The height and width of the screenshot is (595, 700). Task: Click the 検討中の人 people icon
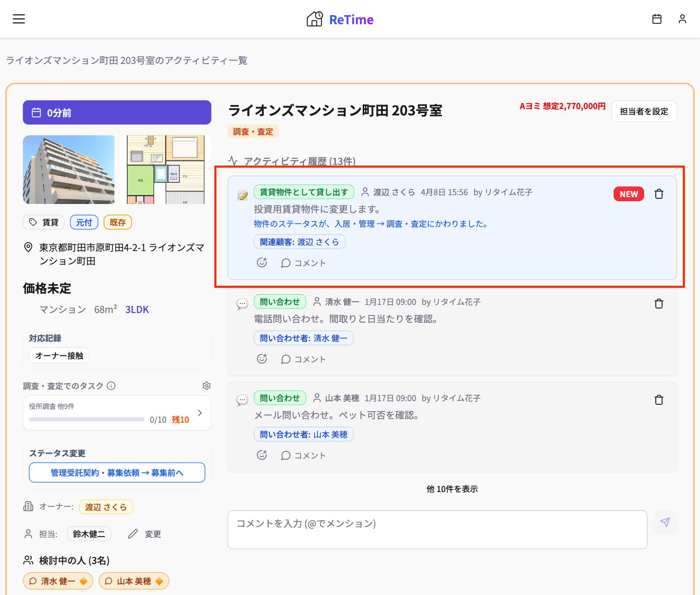[28, 560]
